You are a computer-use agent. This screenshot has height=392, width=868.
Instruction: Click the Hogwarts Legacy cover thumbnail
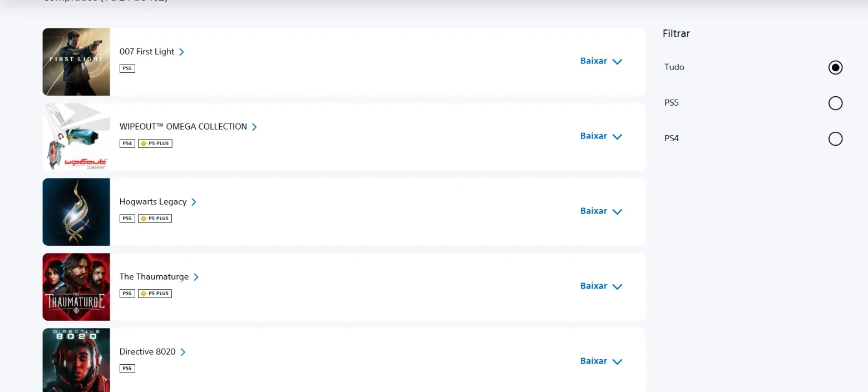[76, 212]
